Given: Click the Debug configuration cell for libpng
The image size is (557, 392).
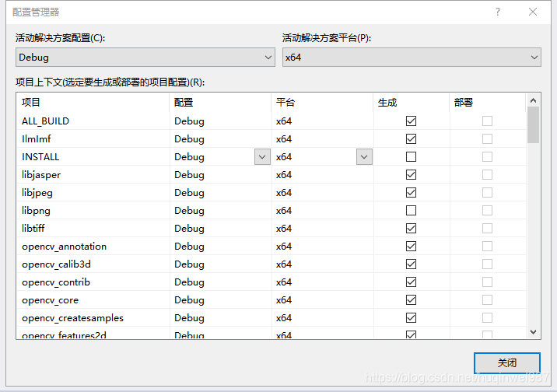Looking at the screenshot, I should 220,211.
